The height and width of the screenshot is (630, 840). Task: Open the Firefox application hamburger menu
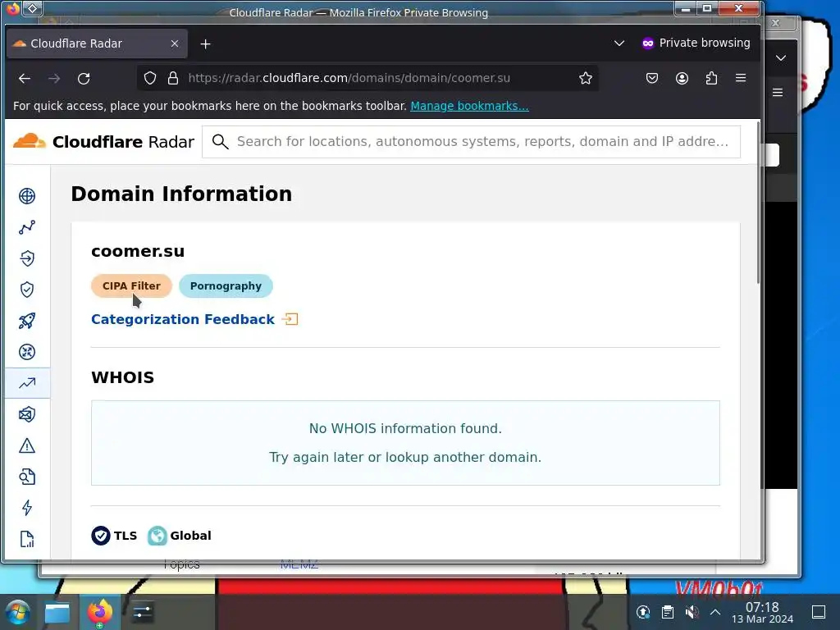(741, 78)
